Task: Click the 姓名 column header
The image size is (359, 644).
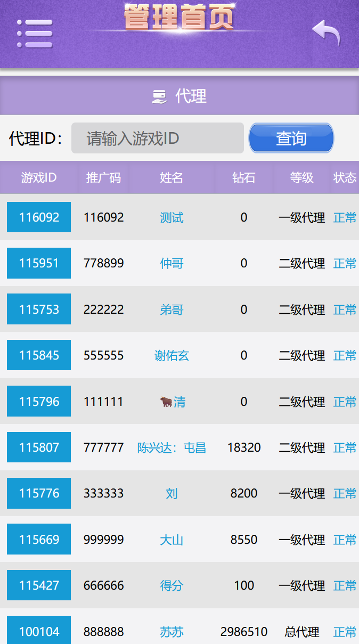Action: coord(172,177)
